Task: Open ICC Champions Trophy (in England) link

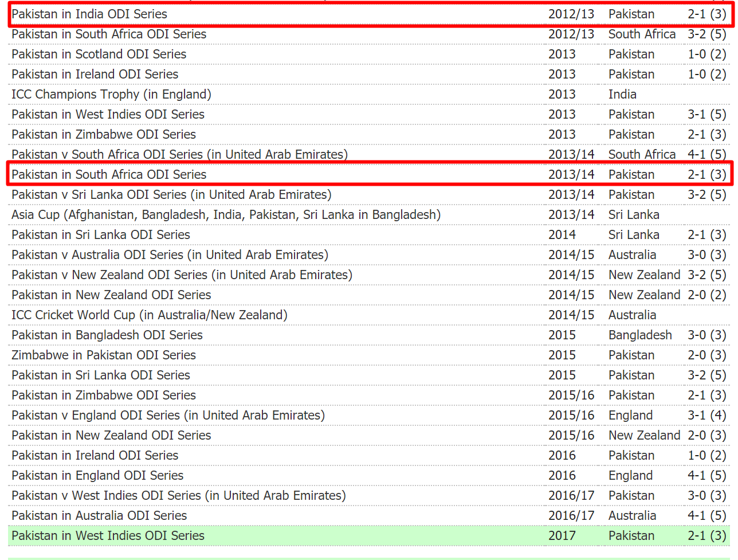Action: pyautogui.click(x=111, y=94)
